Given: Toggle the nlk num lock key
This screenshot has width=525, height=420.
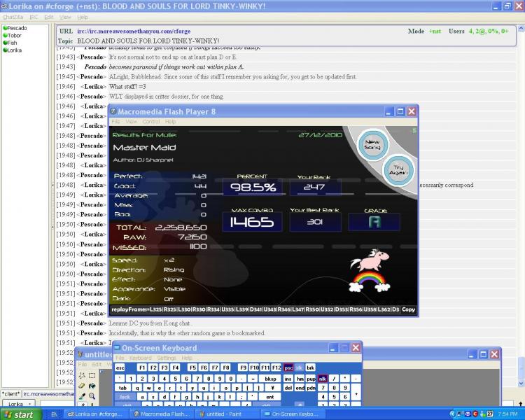Looking at the screenshot, I should click(x=322, y=378).
